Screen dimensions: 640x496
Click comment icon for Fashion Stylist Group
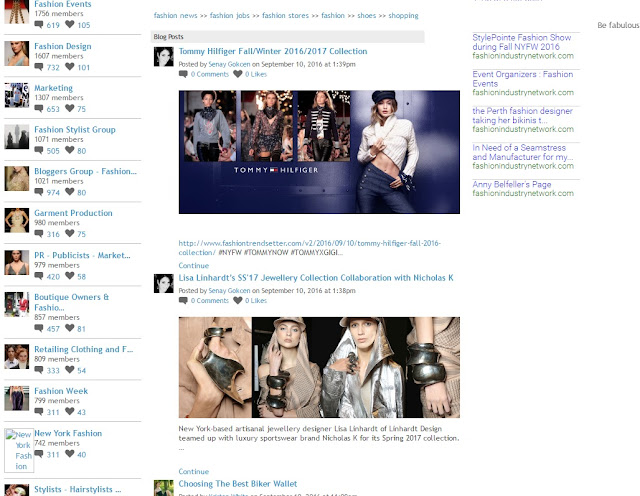coord(39,150)
